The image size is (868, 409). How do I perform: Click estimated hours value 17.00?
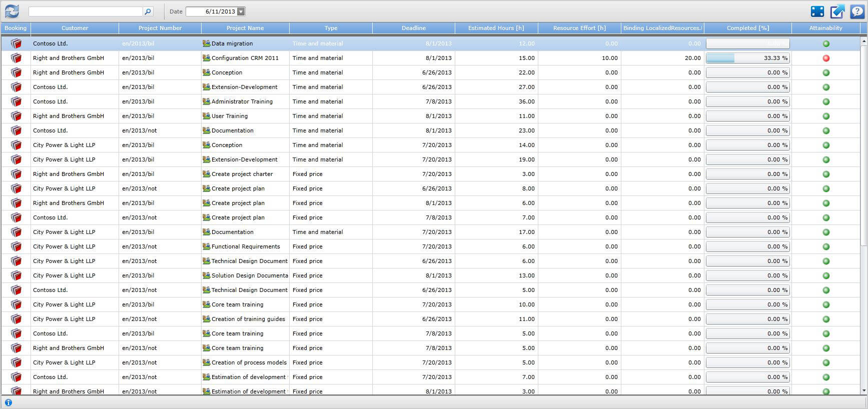[526, 232]
